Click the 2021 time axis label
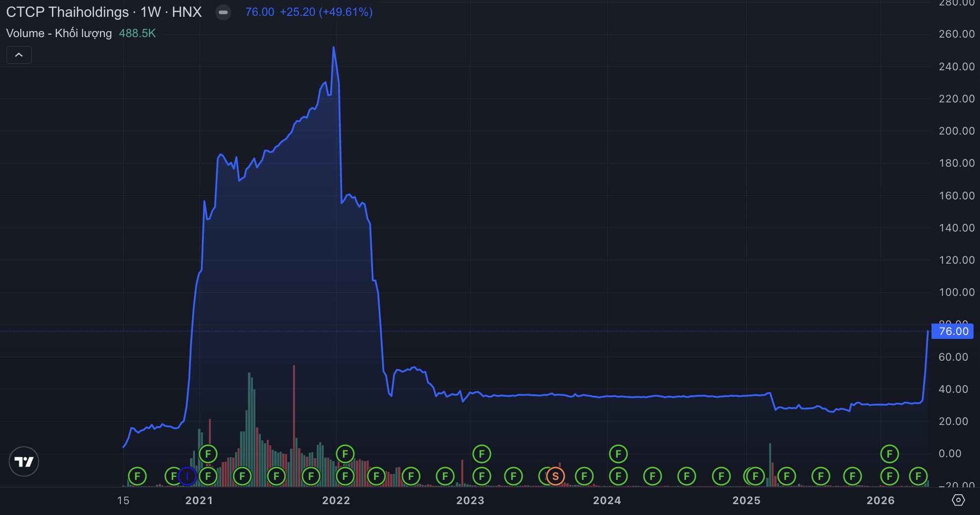The height and width of the screenshot is (515, 980). [x=199, y=500]
